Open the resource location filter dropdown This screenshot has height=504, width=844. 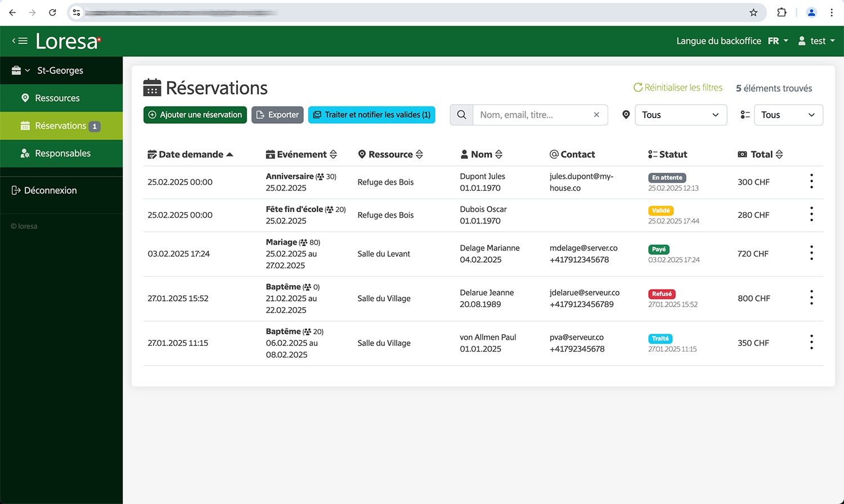[680, 115]
